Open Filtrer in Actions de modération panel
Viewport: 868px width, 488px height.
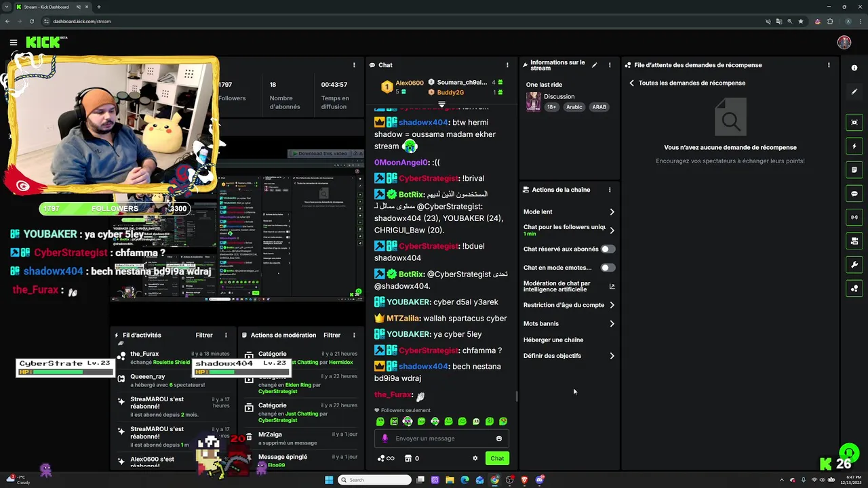[332, 335]
